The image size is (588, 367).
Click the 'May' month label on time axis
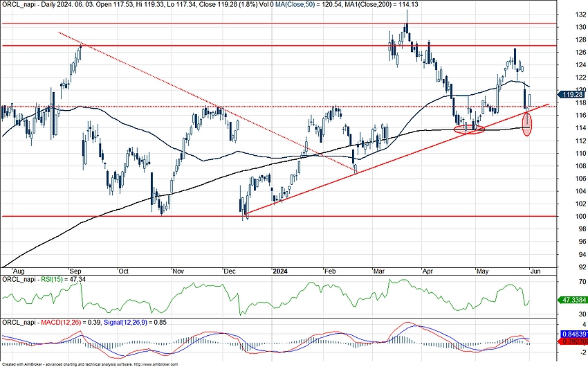[x=482, y=271]
